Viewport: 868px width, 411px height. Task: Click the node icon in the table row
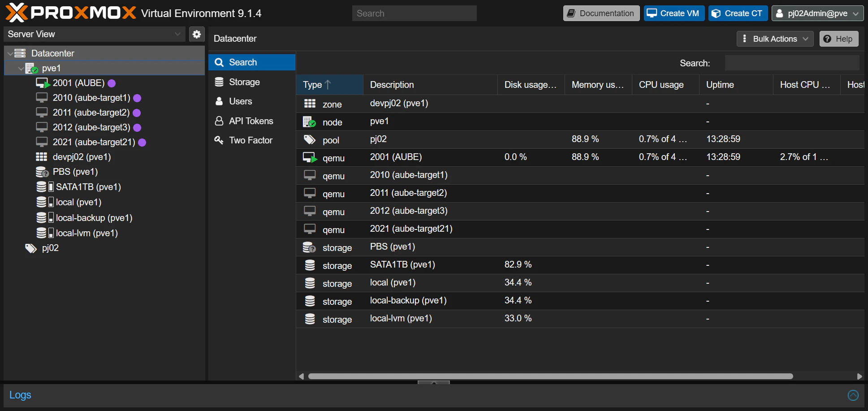[309, 121]
